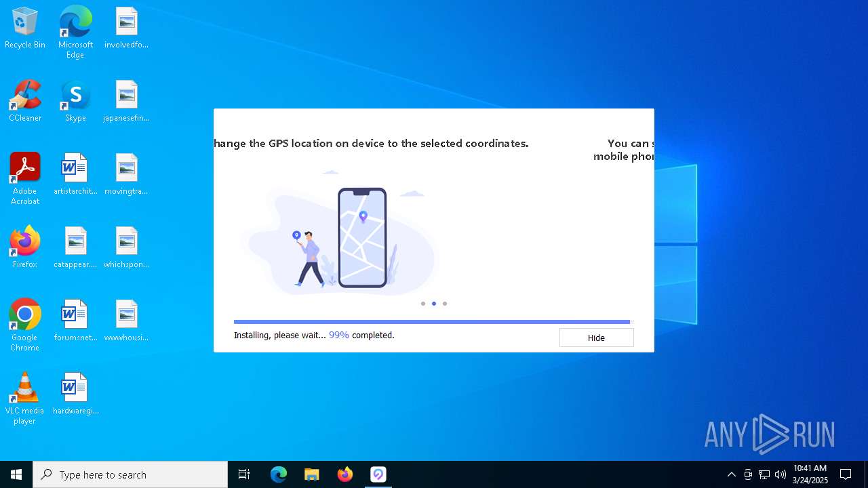The height and width of the screenshot is (488, 868).
Task: Open VLC media player shortcut
Action: pyautogui.click(x=25, y=399)
